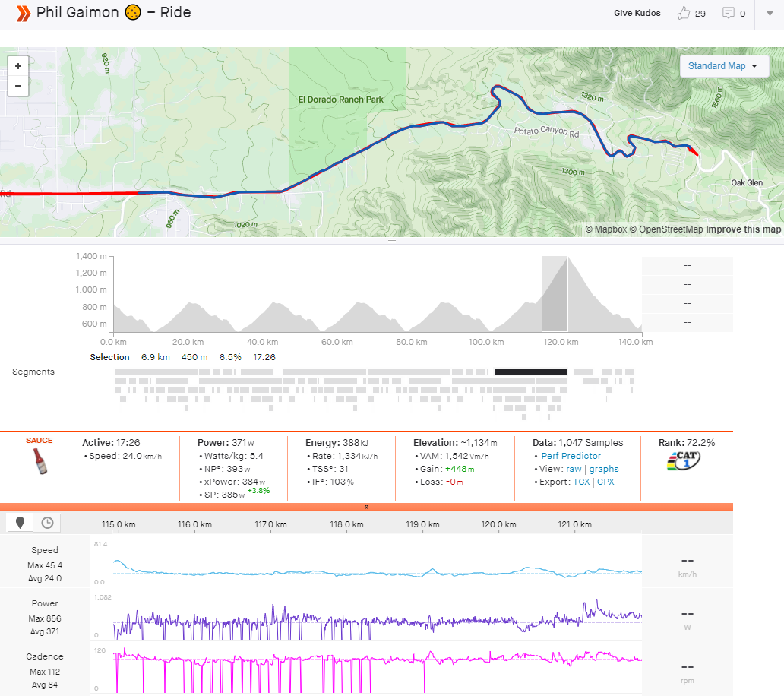
Task: Open the Perf Predictor link
Action: (571, 456)
